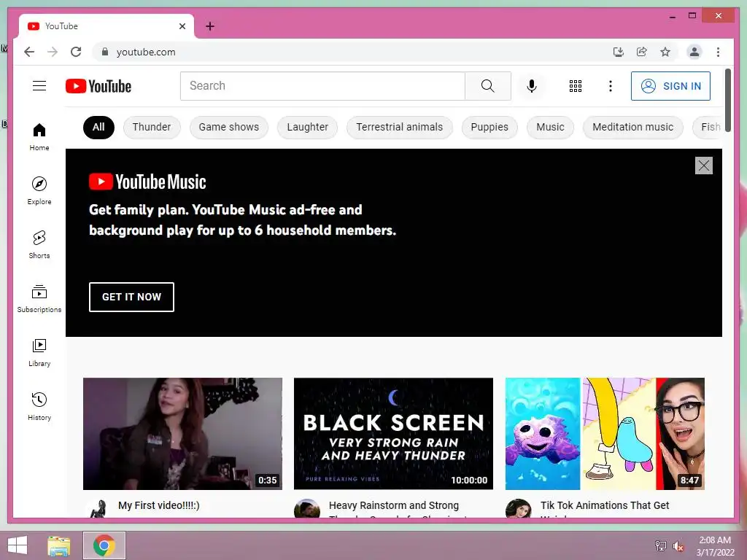Reload the page
The width and height of the screenshot is (747, 560).
[x=76, y=52]
